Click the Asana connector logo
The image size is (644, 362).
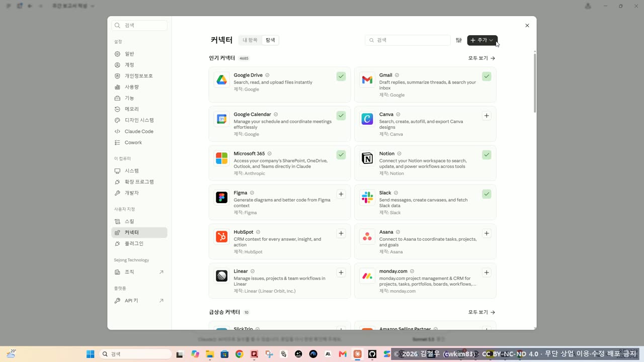coord(367,236)
